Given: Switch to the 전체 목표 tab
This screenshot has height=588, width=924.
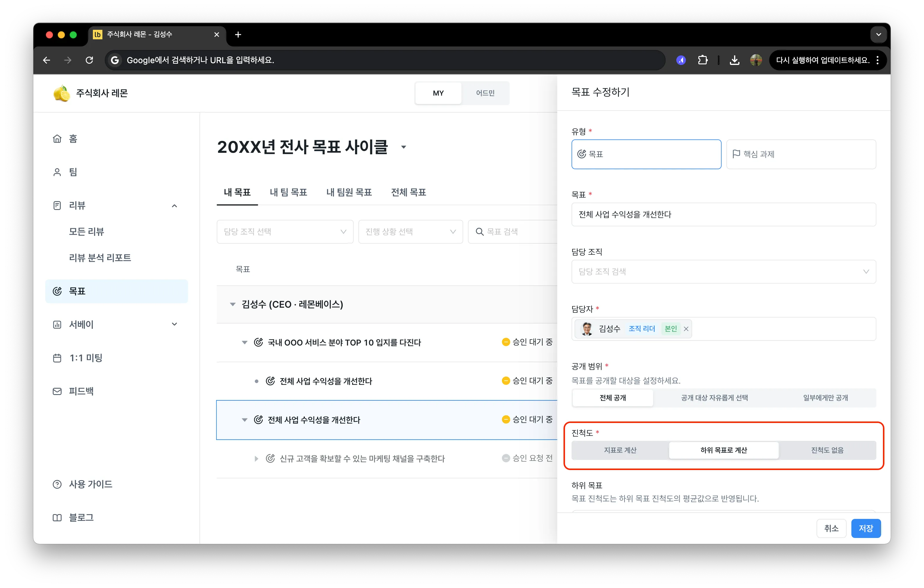Looking at the screenshot, I should pos(408,192).
